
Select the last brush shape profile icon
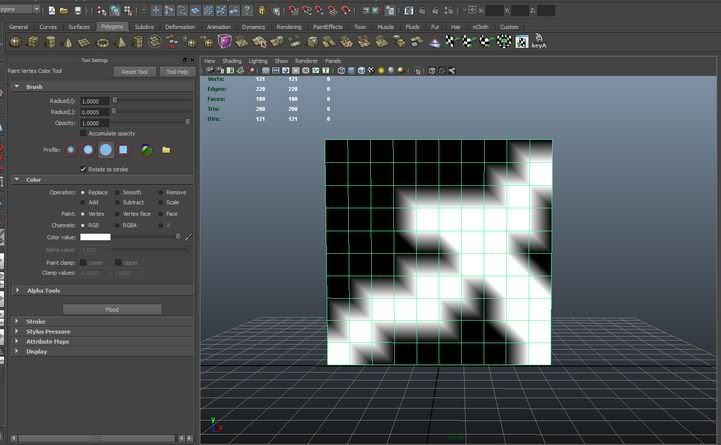[x=146, y=150]
